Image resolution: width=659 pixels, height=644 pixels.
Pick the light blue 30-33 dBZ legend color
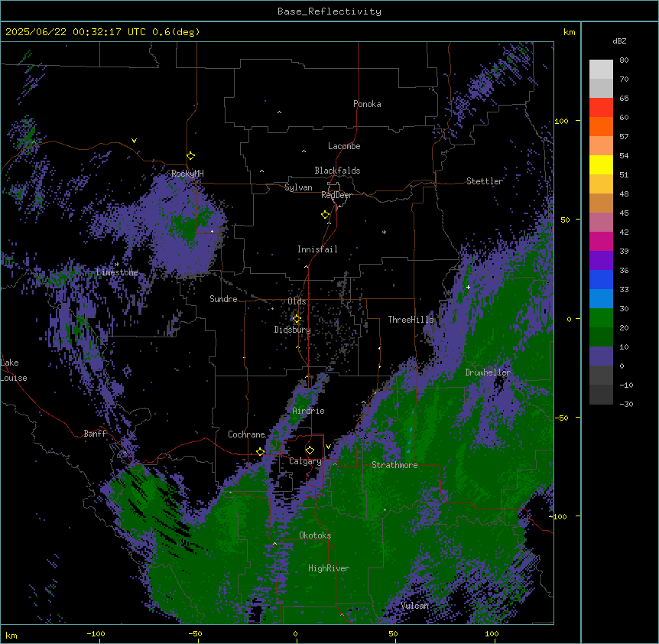[x=601, y=299]
